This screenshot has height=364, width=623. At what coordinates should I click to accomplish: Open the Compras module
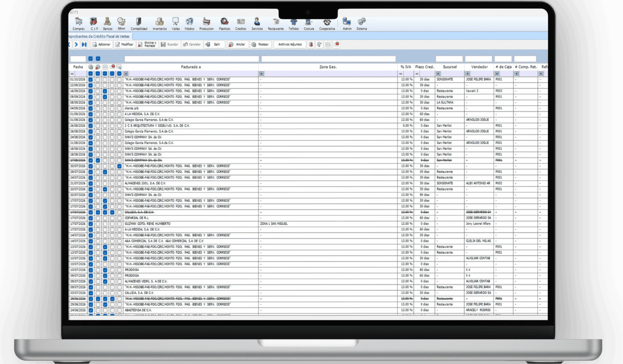(x=78, y=24)
